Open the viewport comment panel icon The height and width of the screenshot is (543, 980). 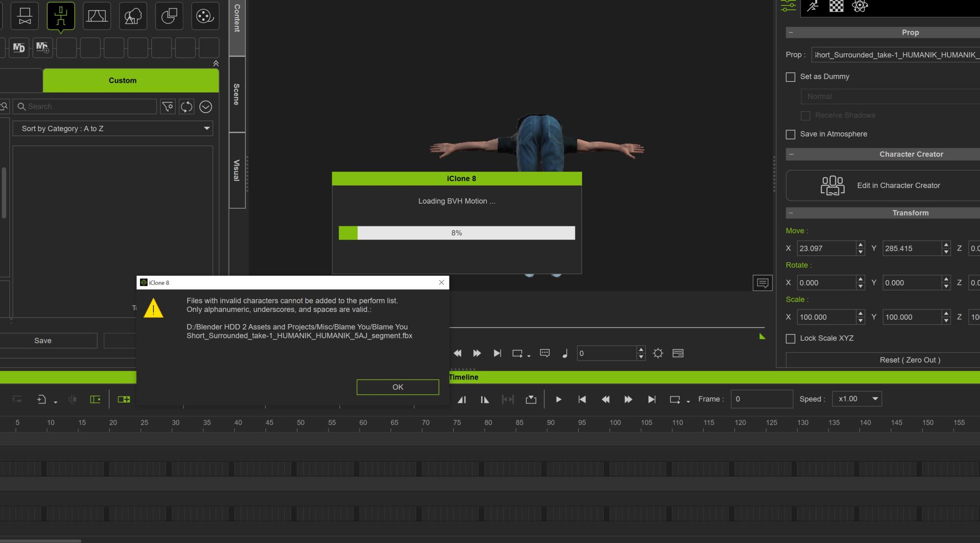762,283
